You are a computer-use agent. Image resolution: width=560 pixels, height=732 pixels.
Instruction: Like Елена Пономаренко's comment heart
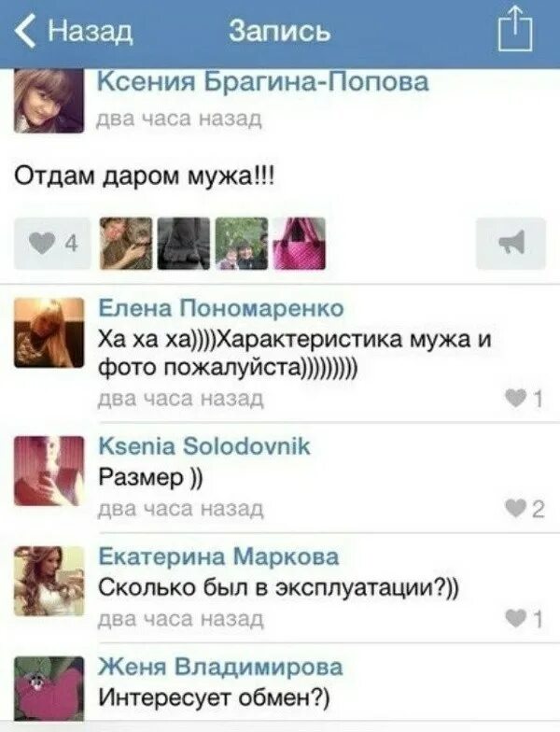525,398
